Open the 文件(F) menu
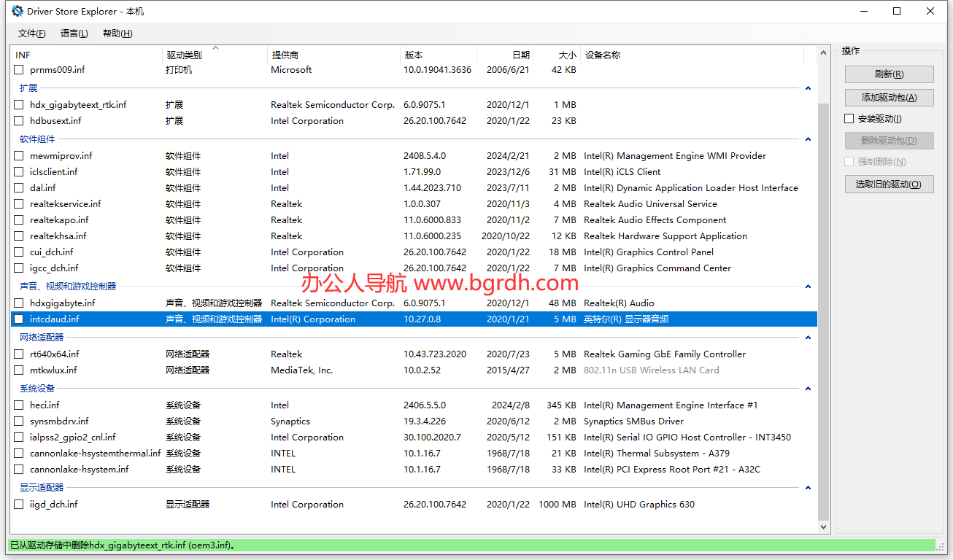The width and height of the screenshot is (953, 560). (x=31, y=34)
